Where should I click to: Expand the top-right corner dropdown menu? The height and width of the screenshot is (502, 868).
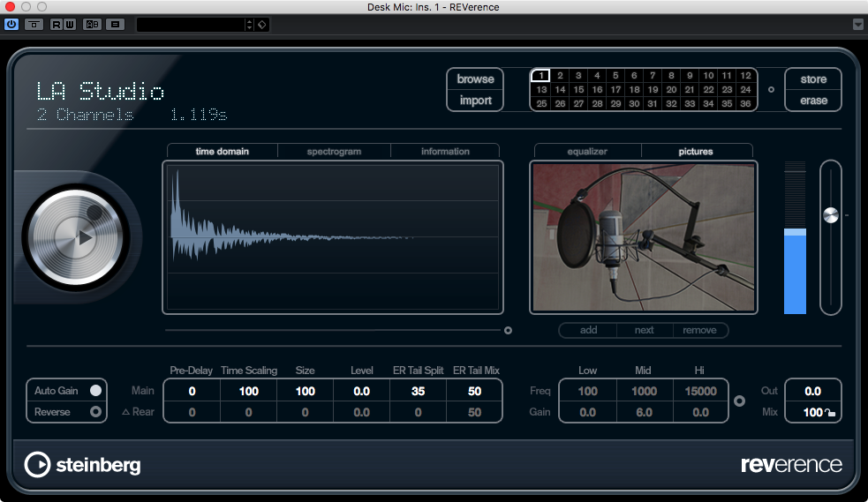(857, 25)
